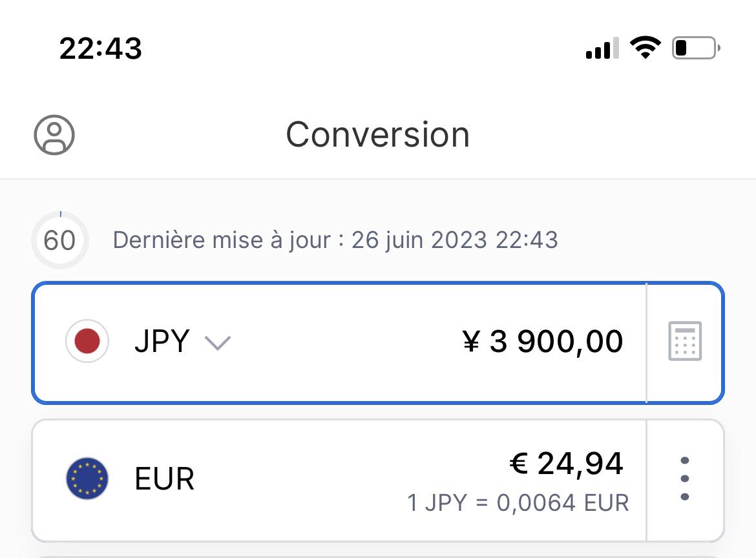This screenshot has width=756, height=558.
Task: Tap the cellular signal bars icon
Action: click(x=603, y=48)
